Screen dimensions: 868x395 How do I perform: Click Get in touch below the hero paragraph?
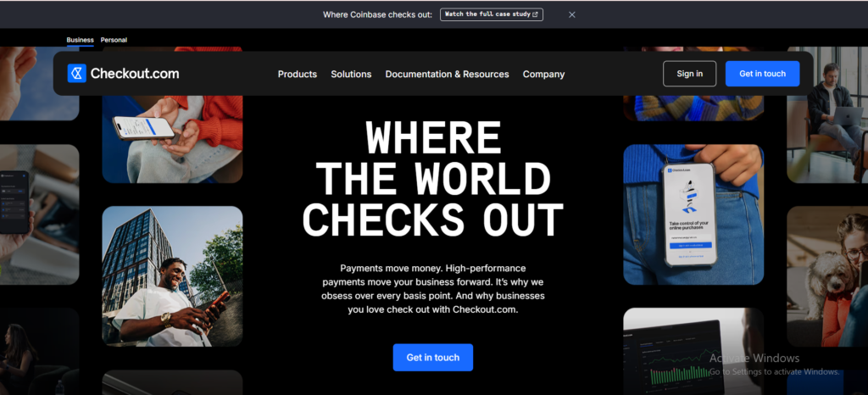[x=433, y=358]
